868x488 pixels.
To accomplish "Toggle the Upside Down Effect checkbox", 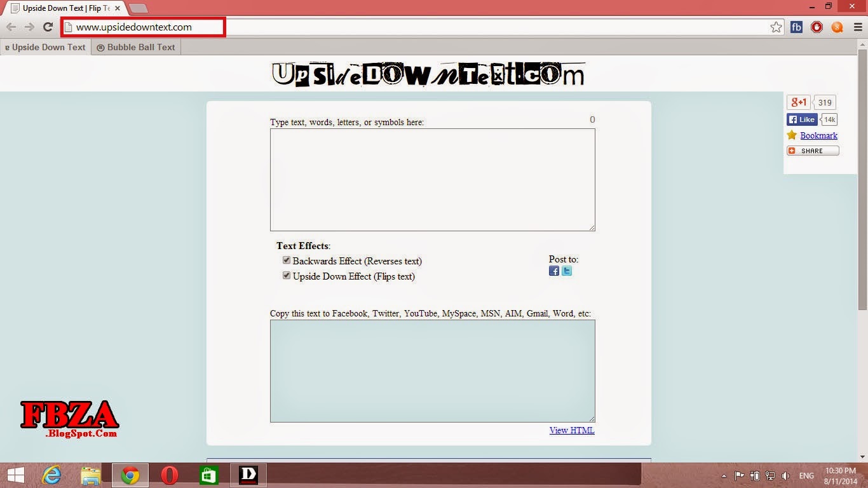I will tap(287, 275).
